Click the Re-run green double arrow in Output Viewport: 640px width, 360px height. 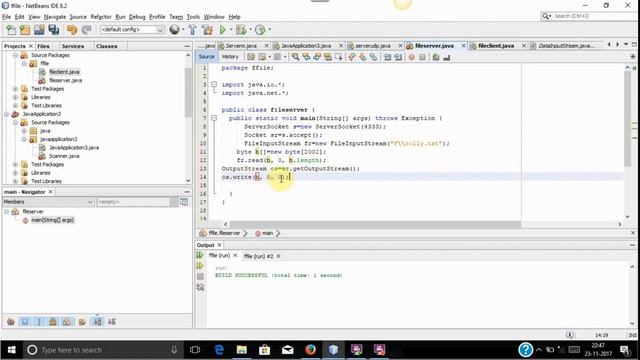point(200,256)
